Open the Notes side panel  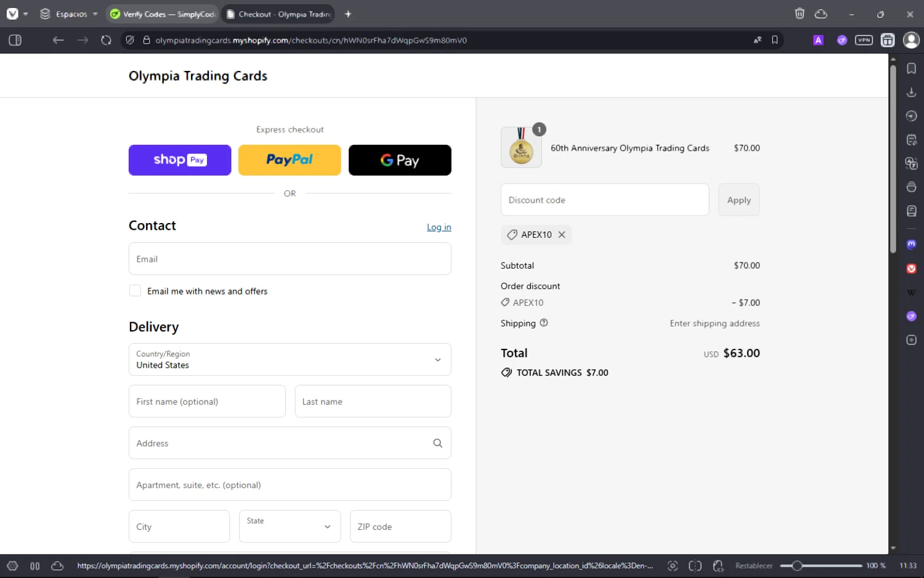click(912, 140)
